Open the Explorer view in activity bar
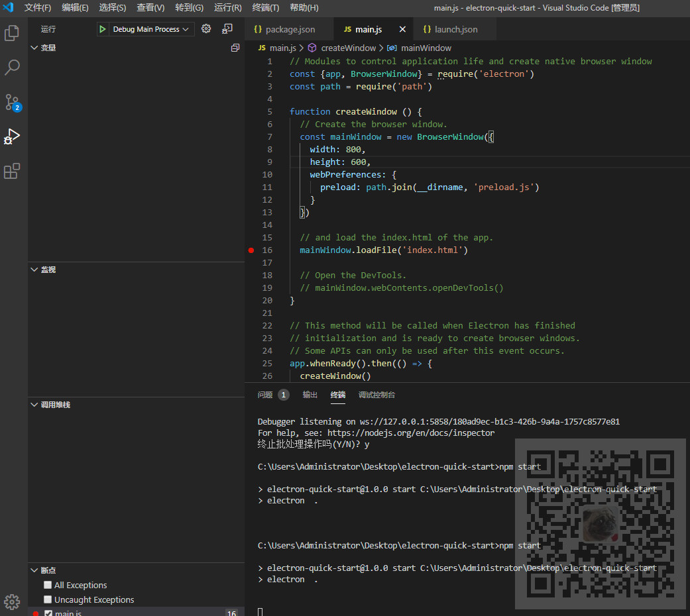 12,33
